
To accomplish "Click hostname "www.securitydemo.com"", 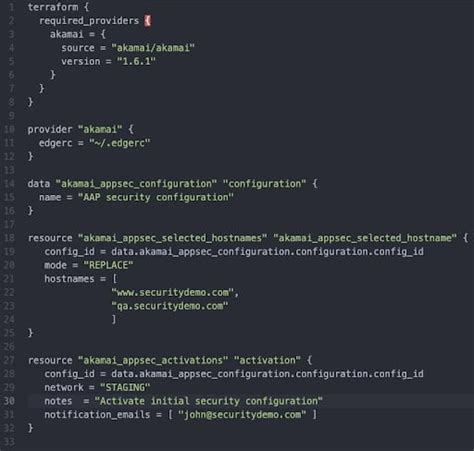I will tap(172, 292).
